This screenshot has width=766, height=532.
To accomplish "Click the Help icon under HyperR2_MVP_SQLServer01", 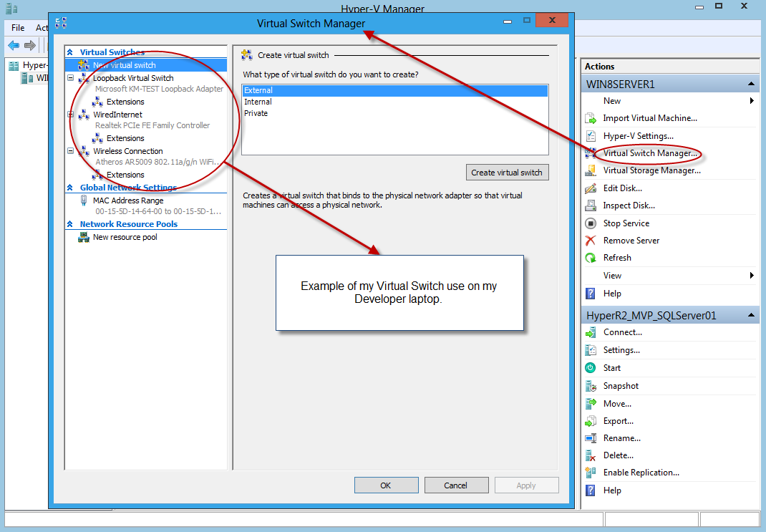I will 591,490.
